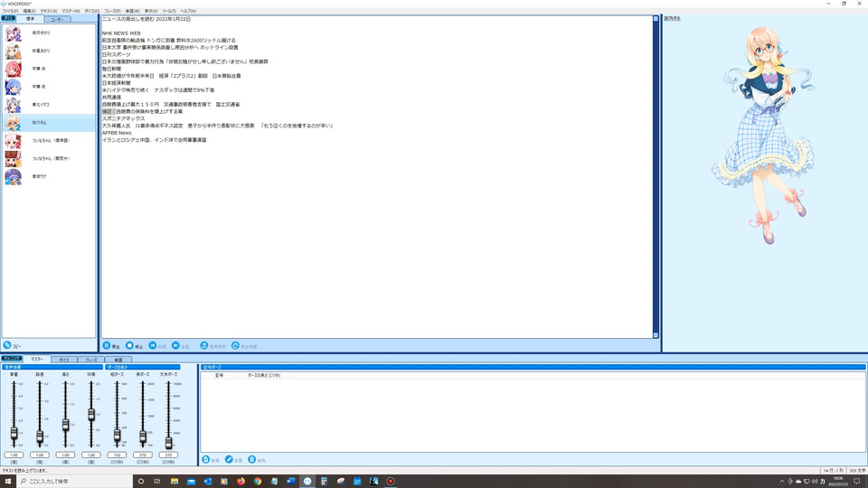
Task: Switch to the ユーザー voice list tab
Action: point(58,19)
